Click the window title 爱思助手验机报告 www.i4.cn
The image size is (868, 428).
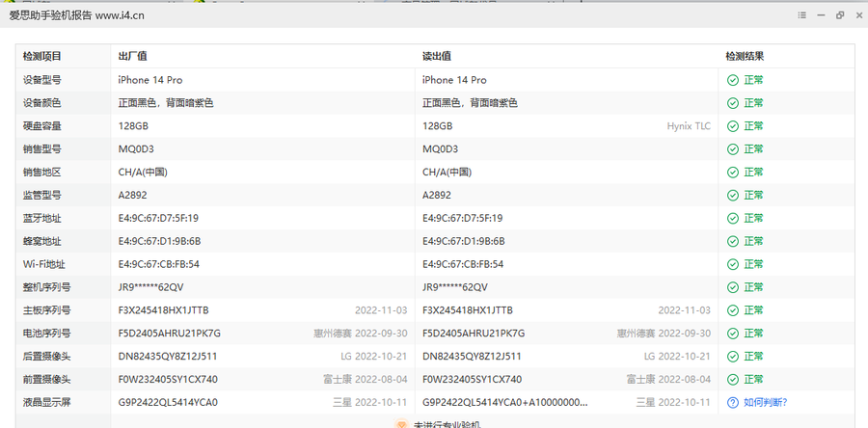pyautogui.click(x=76, y=15)
